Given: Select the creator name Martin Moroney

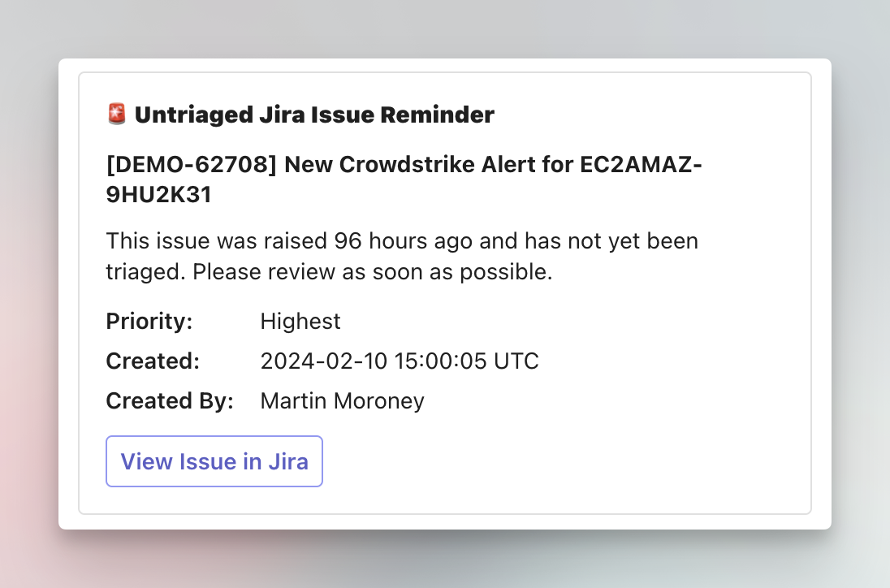Looking at the screenshot, I should point(342,401).
